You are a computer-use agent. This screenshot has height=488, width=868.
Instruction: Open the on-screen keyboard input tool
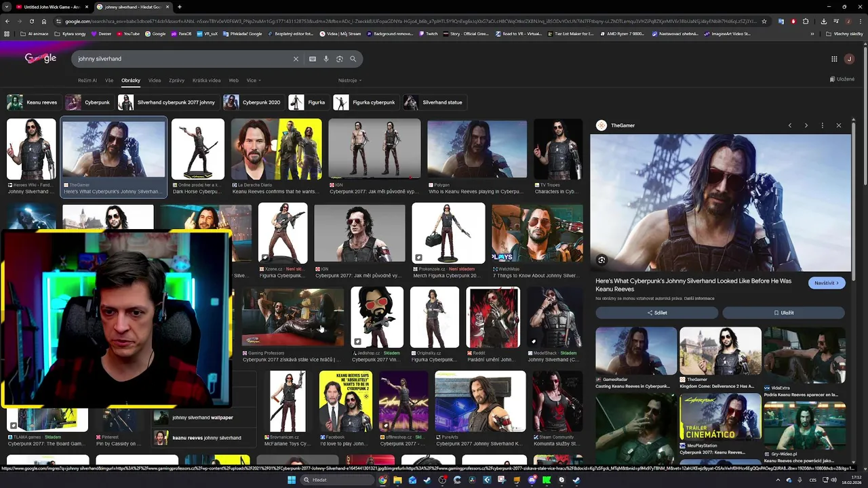pyautogui.click(x=313, y=59)
